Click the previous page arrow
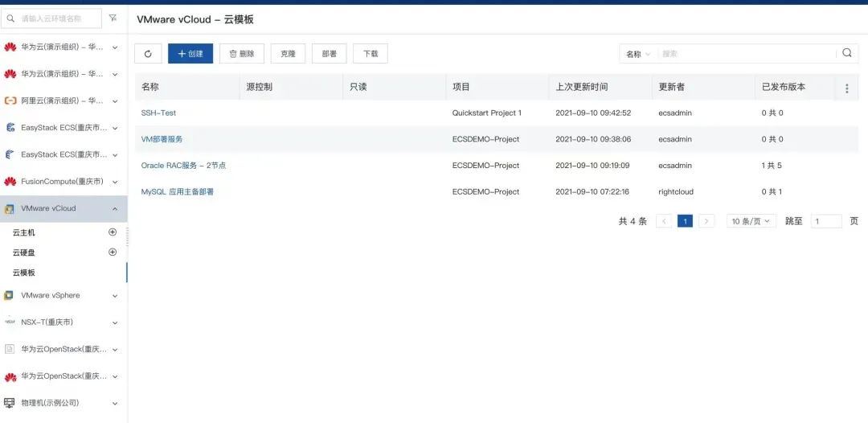This screenshot has height=423, width=868. 664,221
